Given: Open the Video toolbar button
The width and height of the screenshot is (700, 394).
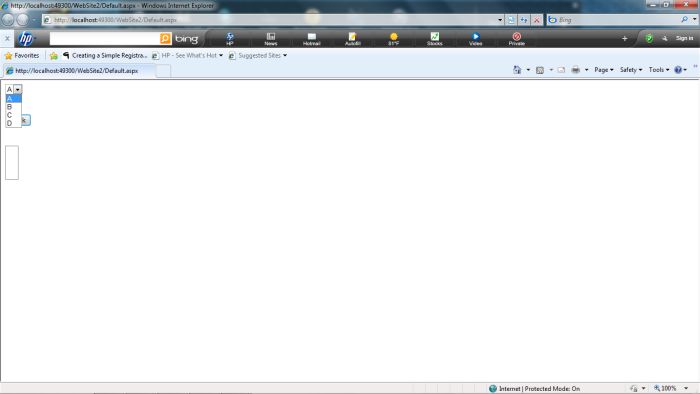Looking at the screenshot, I should pyautogui.click(x=475, y=39).
